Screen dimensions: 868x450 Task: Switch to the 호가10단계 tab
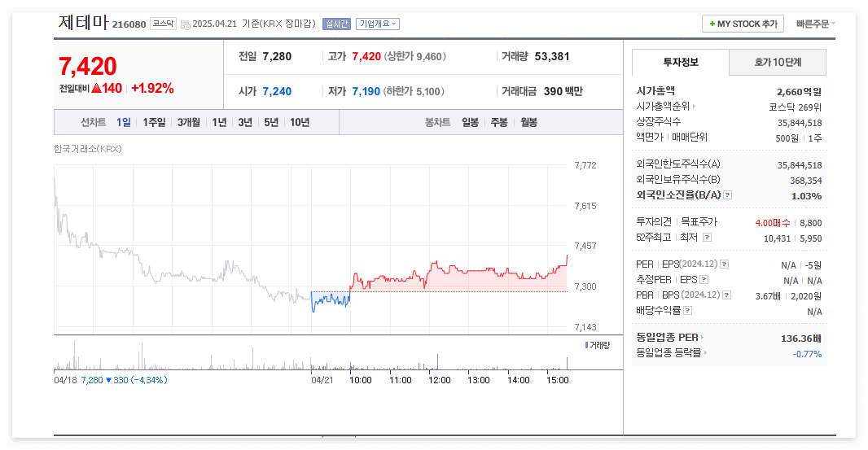[x=778, y=62]
